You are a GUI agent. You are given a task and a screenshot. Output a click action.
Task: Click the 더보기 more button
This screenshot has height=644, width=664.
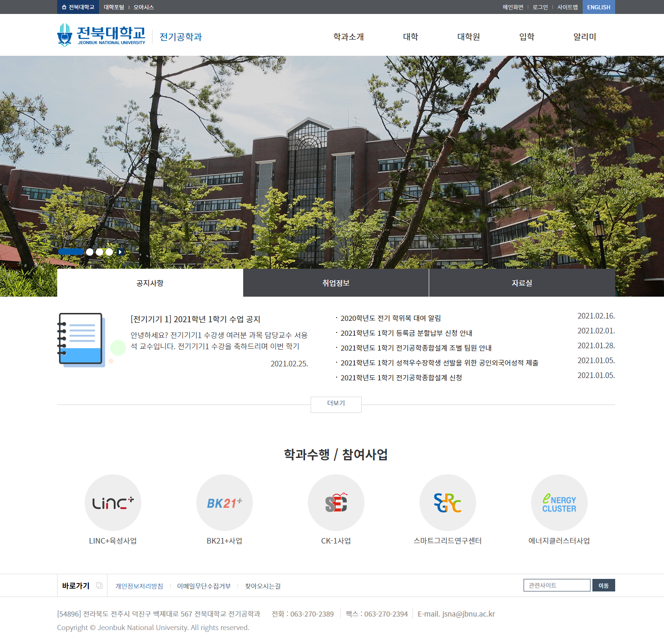pyautogui.click(x=336, y=403)
